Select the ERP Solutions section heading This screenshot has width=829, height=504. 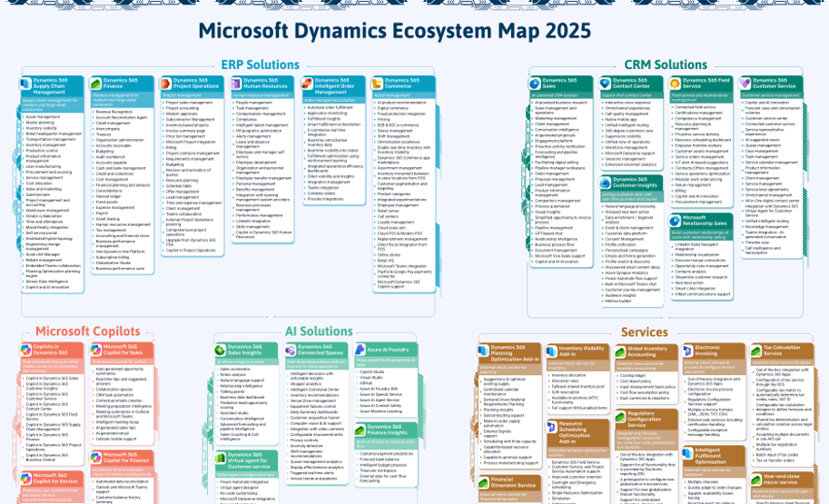tap(260, 64)
